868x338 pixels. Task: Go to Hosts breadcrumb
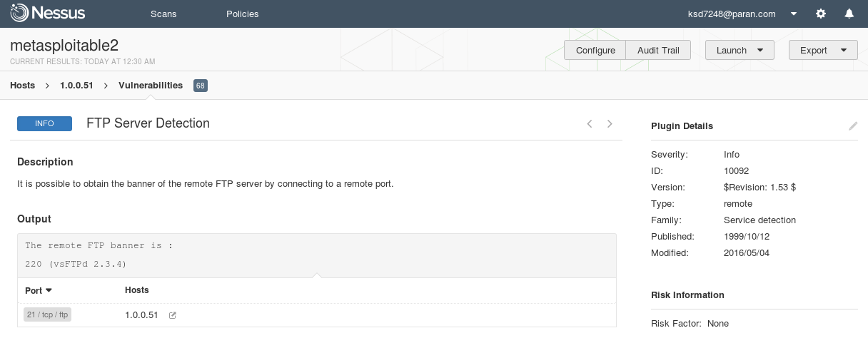pyautogui.click(x=23, y=86)
